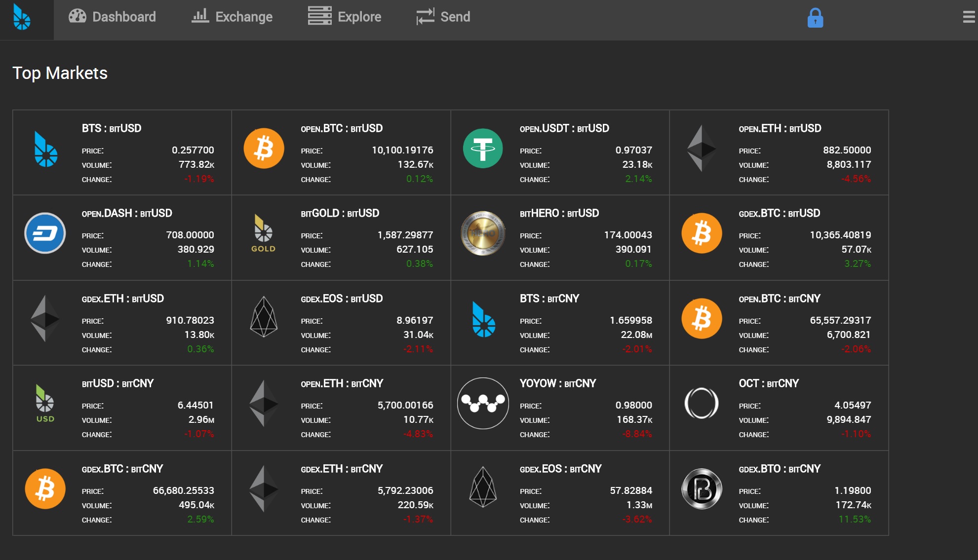
Task: Click the OCT ring icon
Action: click(x=702, y=403)
